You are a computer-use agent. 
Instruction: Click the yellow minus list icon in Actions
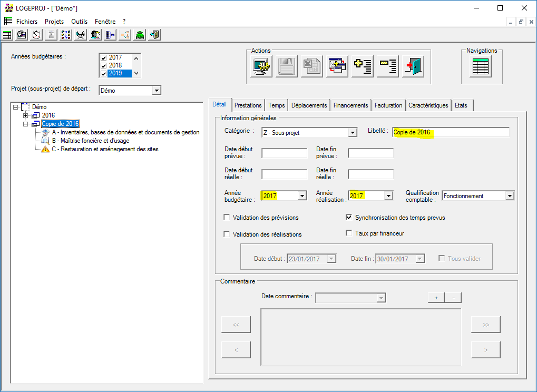(x=388, y=66)
